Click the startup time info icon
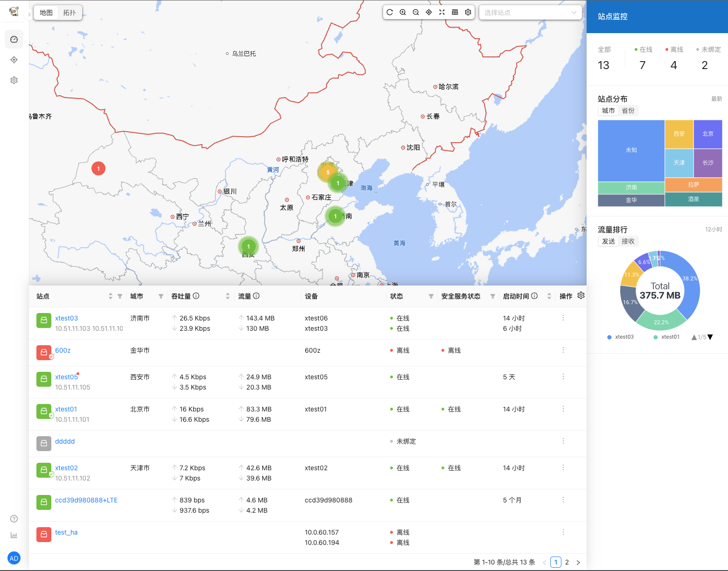The image size is (728, 571). (x=534, y=296)
